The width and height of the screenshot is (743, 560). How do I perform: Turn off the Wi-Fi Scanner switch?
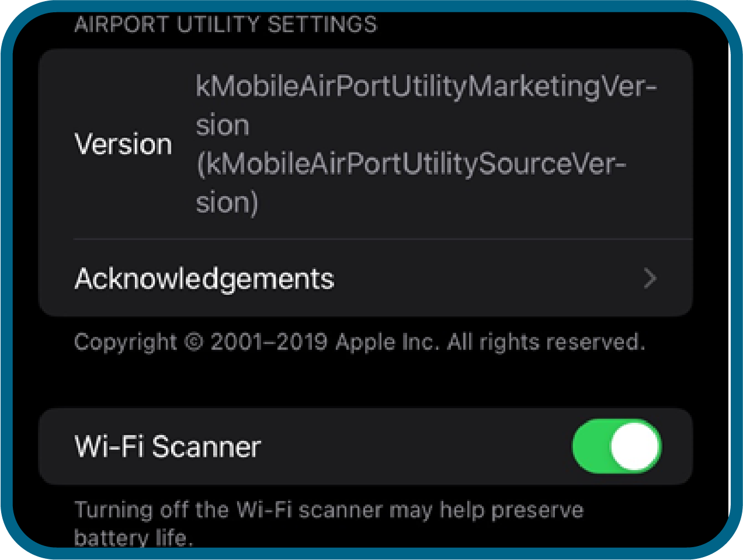click(617, 446)
